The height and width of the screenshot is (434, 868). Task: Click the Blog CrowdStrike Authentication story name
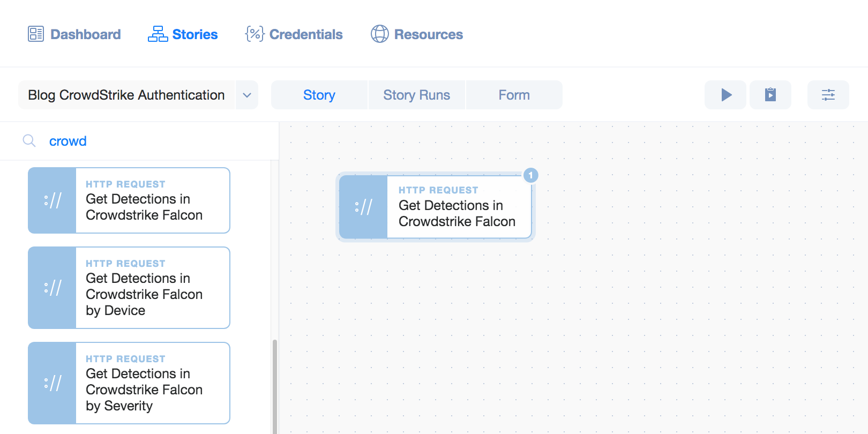tap(126, 95)
